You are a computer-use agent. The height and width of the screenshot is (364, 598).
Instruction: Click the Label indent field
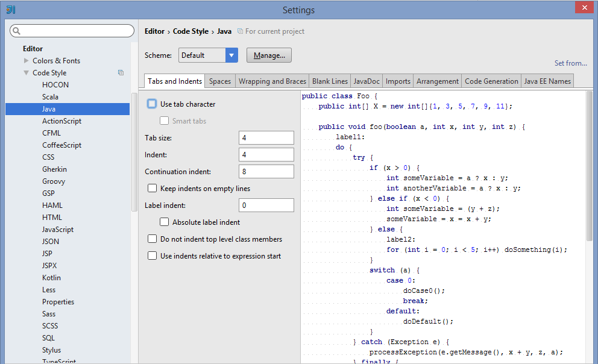click(x=266, y=205)
